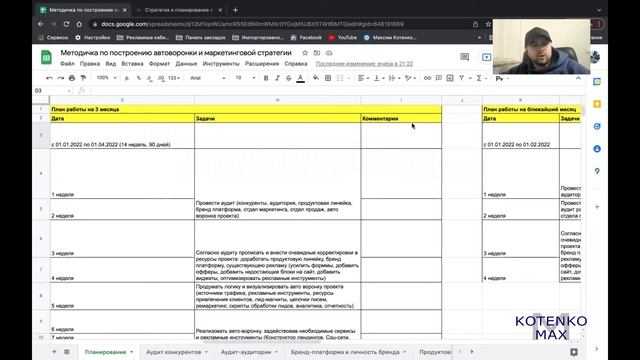Reload the page in the browser
The width and height of the screenshot is (640, 360).
tap(66, 24)
